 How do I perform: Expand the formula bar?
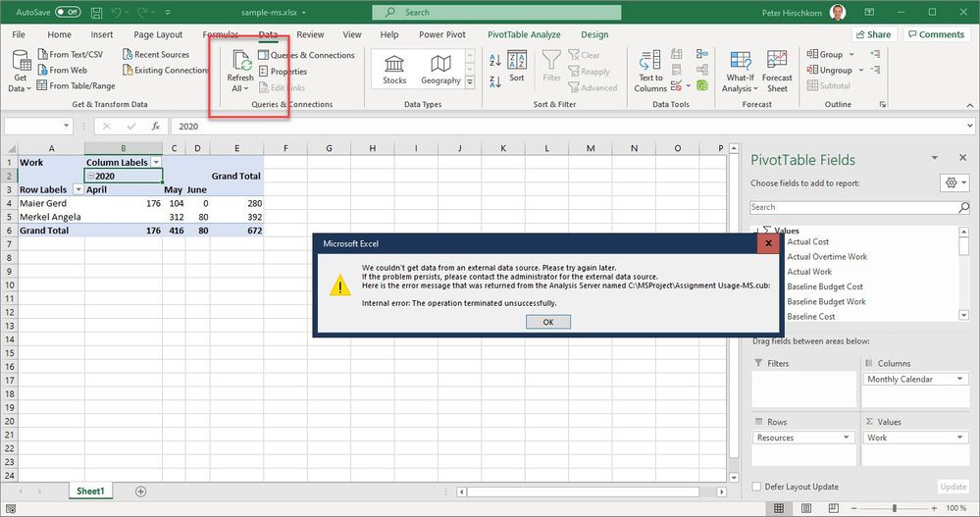[x=969, y=126]
